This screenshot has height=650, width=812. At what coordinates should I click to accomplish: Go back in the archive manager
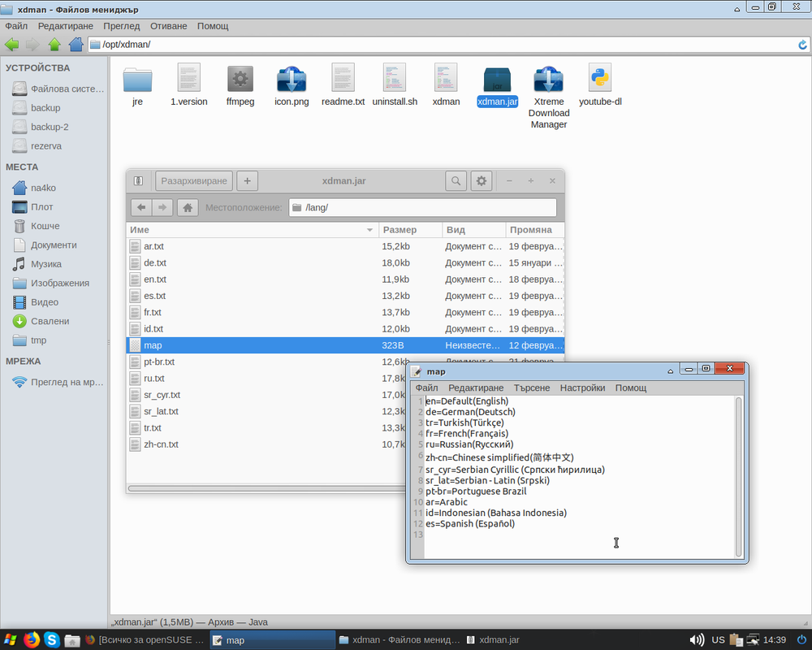(141, 207)
